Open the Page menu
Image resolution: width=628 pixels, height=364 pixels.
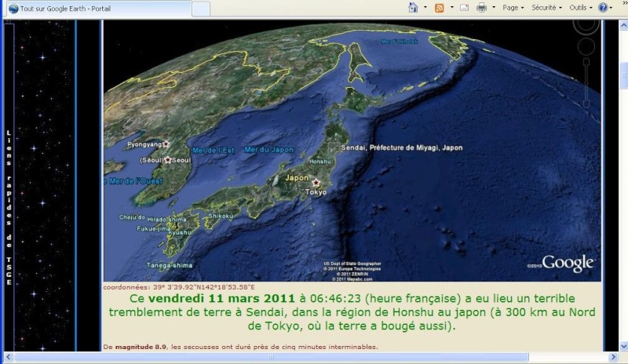[x=513, y=8]
